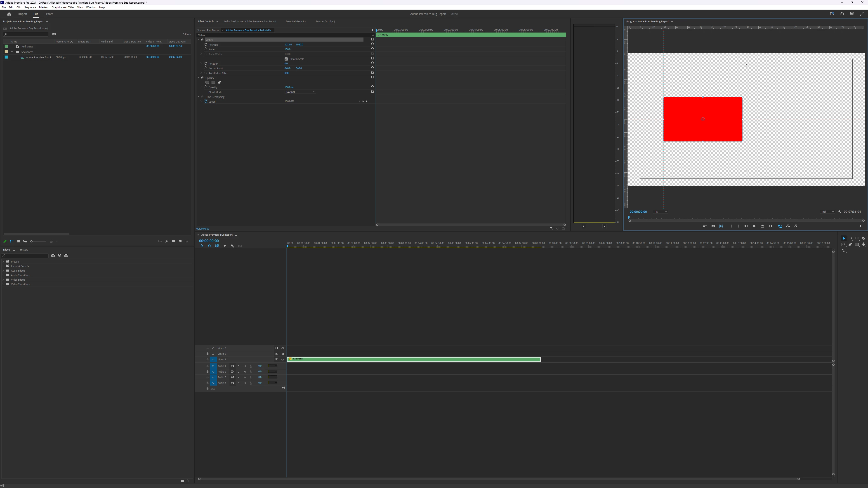Expand the Video Effects folder
This screenshot has width=868, height=488.
[3, 279]
